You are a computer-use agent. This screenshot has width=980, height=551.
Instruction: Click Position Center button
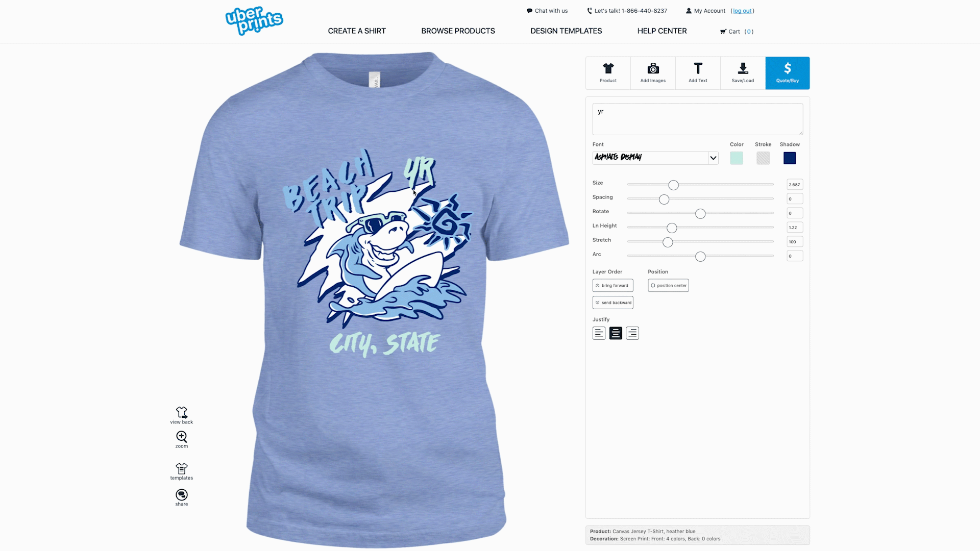pyautogui.click(x=668, y=285)
